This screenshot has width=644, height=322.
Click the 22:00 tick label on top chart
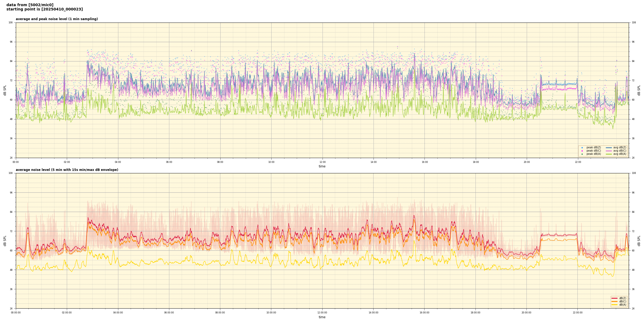coord(578,162)
